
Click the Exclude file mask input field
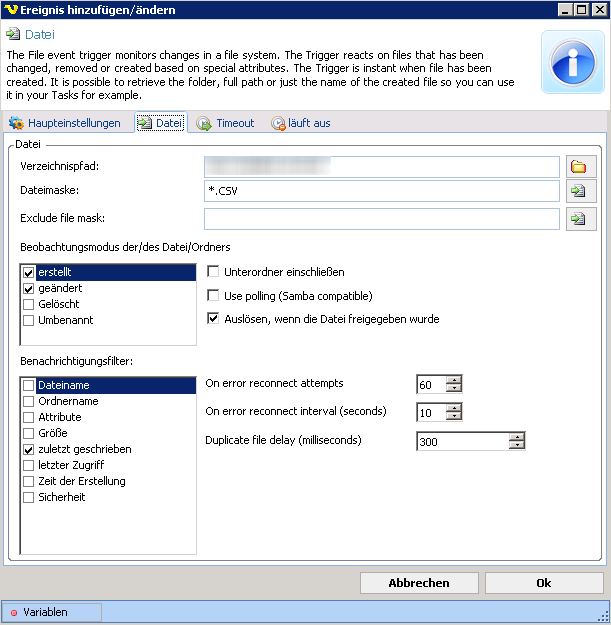[x=380, y=219]
